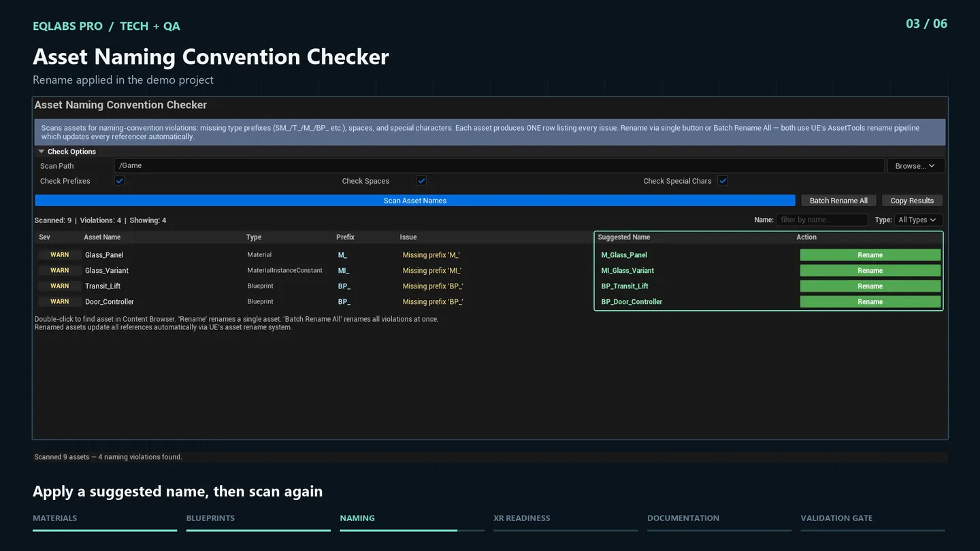Toggle the Check Spaces checkbox
Screen dimensions: 980x551
(421, 181)
